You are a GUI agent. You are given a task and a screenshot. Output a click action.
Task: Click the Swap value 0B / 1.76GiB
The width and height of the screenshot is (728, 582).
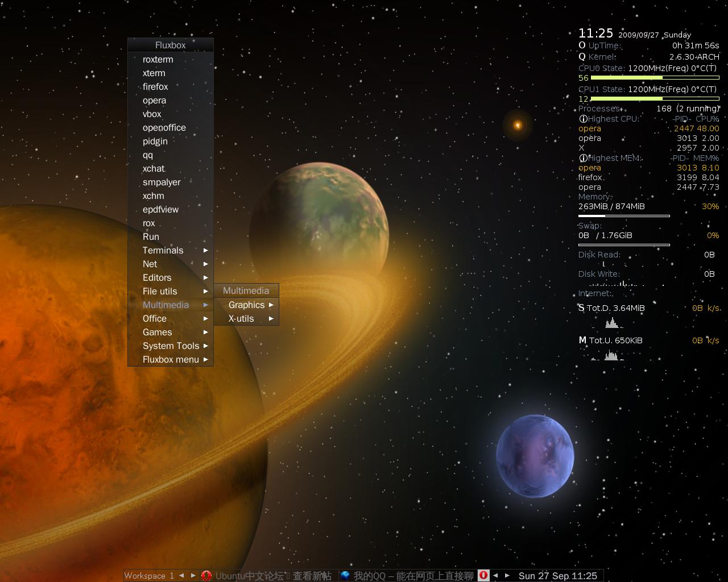(x=605, y=235)
